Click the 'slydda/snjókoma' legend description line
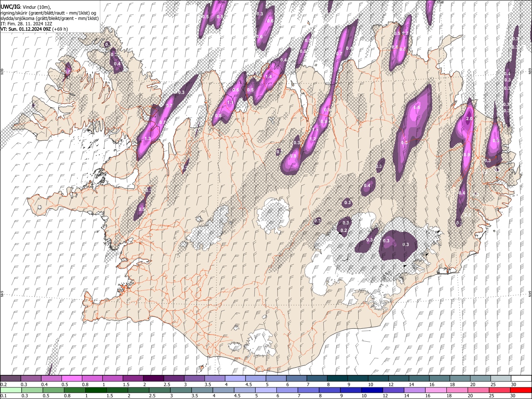This screenshot has width=532, height=399. [x=49, y=18]
